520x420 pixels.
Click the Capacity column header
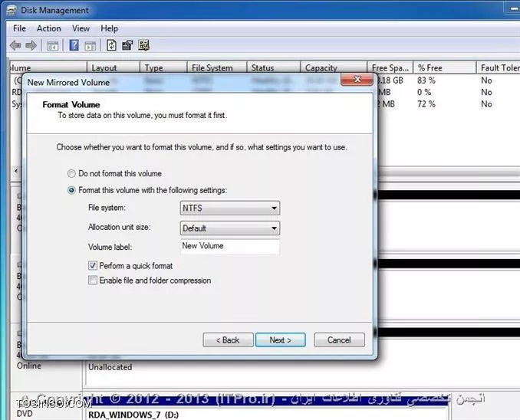[x=334, y=67]
